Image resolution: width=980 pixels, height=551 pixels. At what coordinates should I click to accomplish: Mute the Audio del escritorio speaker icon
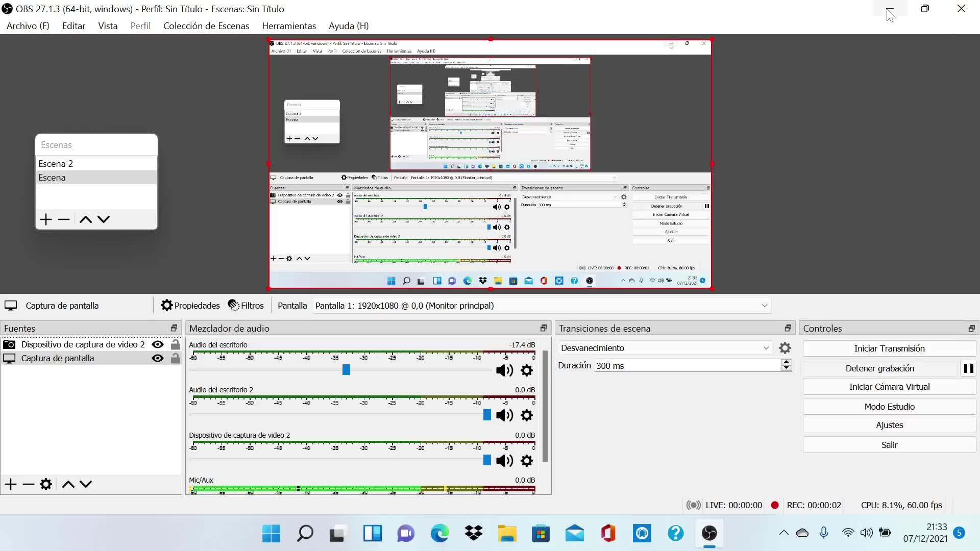click(504, 370)
